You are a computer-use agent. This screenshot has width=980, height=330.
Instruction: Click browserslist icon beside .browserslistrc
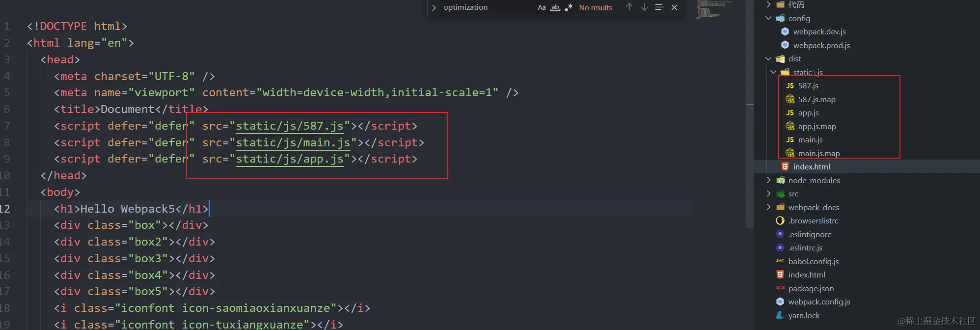coord(780,220)
